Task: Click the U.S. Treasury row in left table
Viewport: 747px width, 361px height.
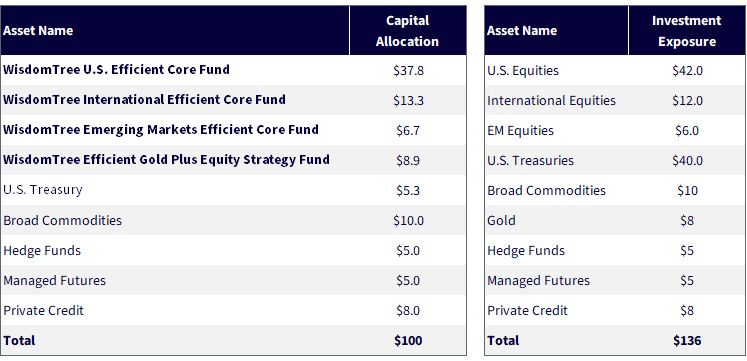Action: coord(233,190)
